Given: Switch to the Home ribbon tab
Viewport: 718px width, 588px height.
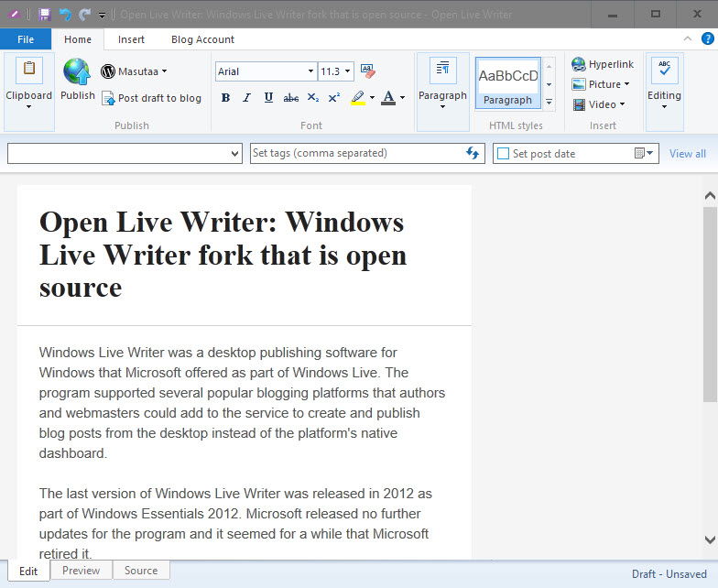Looking at the screenshot, I should point(78,39).
